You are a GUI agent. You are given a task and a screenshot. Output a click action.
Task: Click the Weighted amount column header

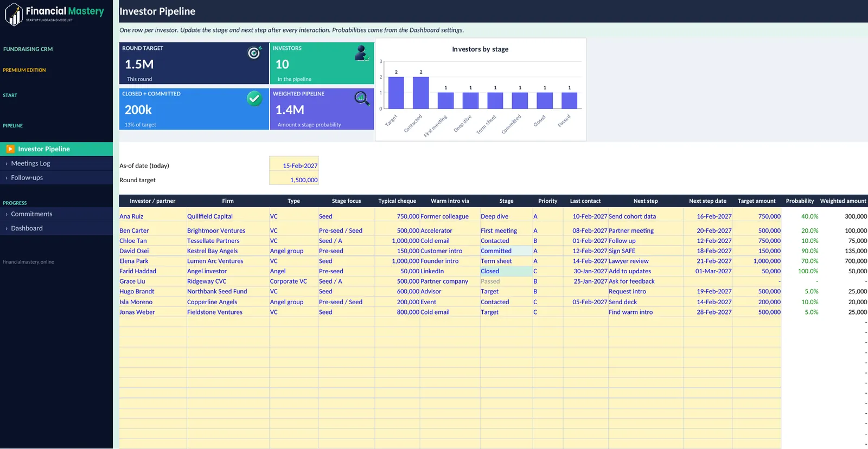click(x=843, y=201)
